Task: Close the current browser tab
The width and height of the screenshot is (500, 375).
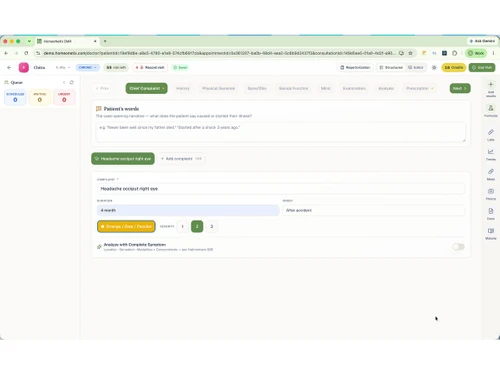Action: (95, 41)
